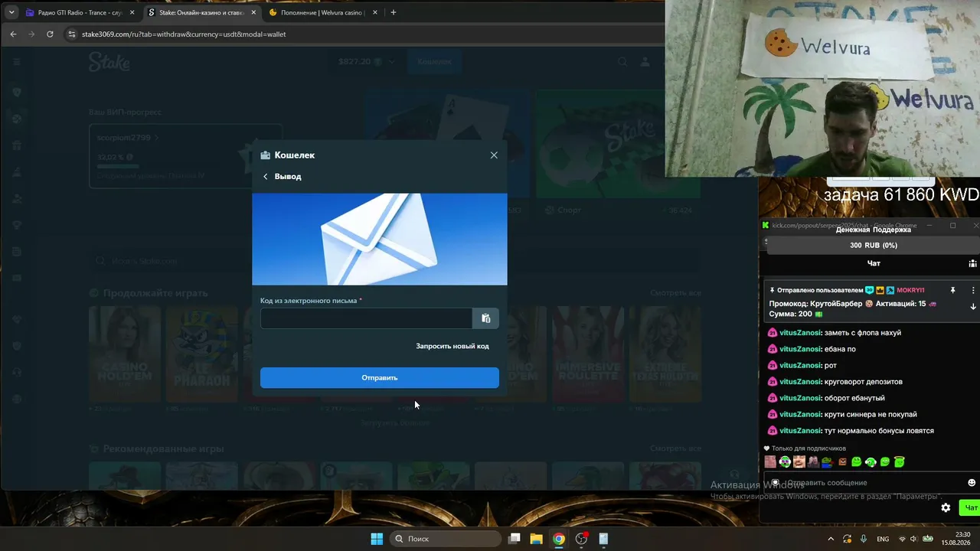Image resolution: width=980 pixels, height=551 pixels.
Task: Open the emoji picker in chat
Action: pyautogui.click(x=972, y=483)
